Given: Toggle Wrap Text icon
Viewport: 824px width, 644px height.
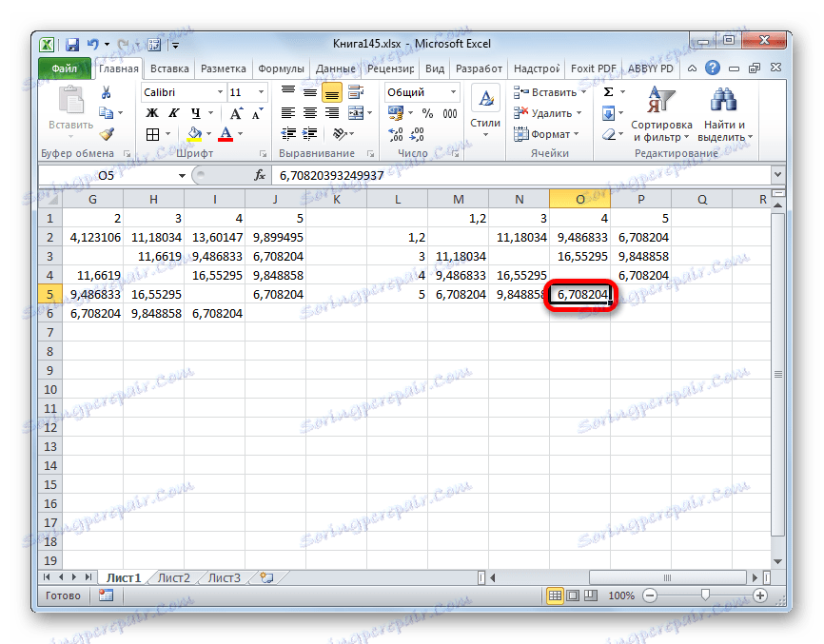Looking at the screenshot, I should (356, 92).
